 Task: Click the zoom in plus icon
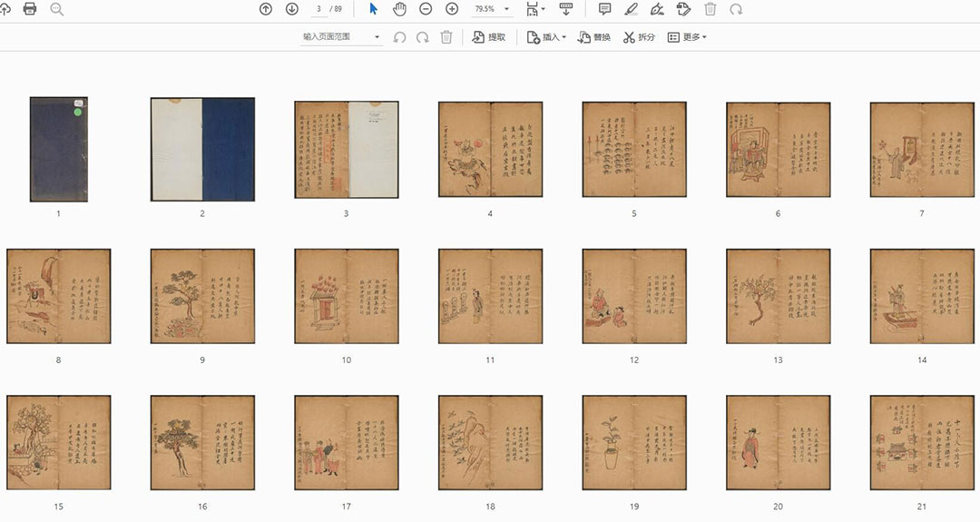pyautogui.click(x=452, y=9)
